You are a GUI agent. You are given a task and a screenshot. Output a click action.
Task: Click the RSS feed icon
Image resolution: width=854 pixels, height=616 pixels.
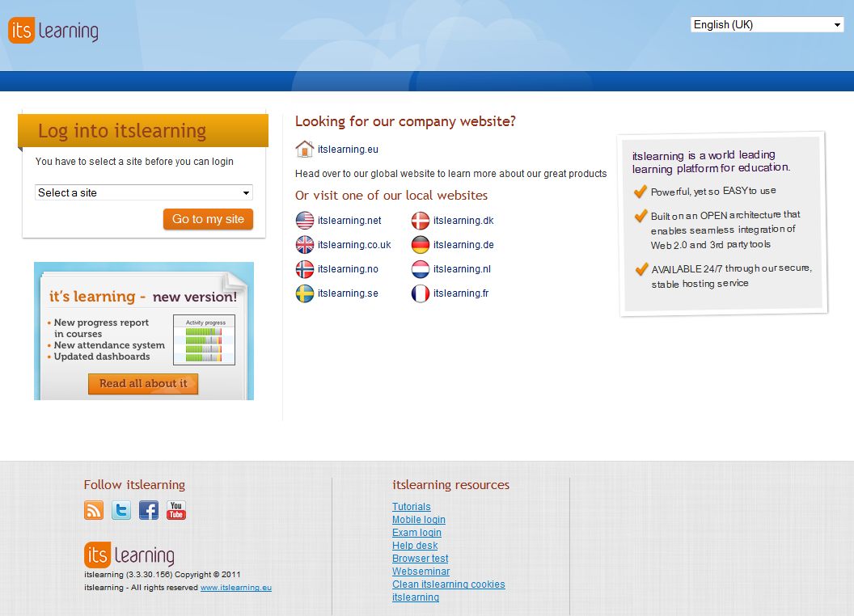point(94,510)
